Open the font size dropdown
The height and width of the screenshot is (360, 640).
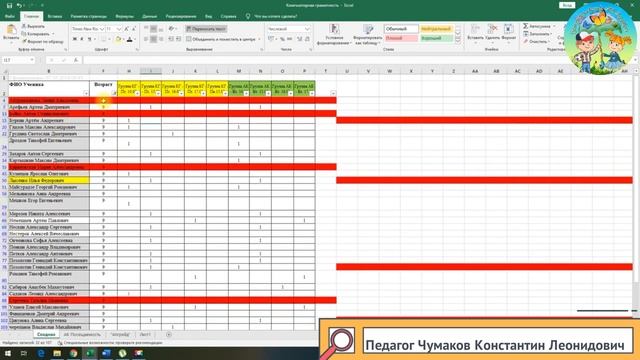pos(119,29)
